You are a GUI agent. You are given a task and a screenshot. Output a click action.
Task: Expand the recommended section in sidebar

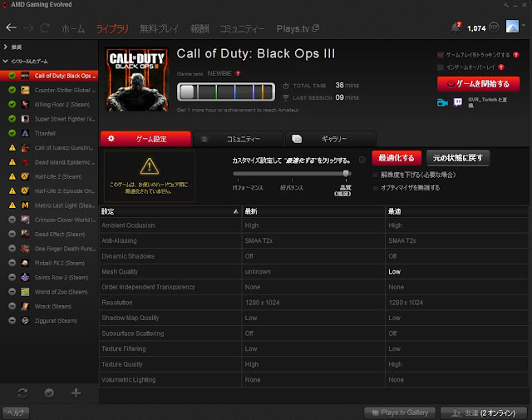(x=6, y=47)
